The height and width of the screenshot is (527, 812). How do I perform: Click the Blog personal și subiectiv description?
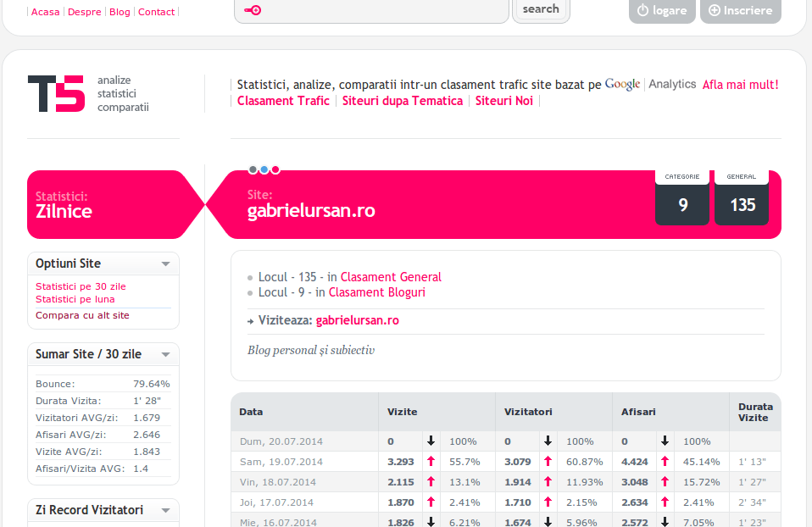tap(311, 351)
